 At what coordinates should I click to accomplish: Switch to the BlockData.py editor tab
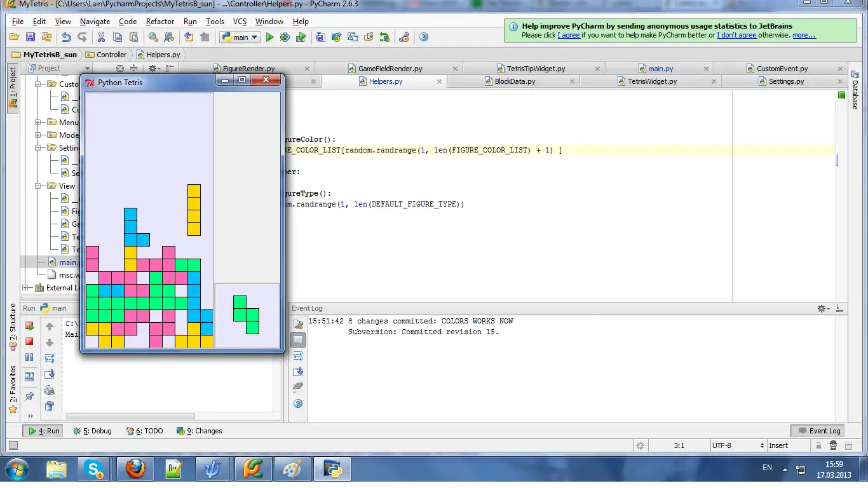pos(515,81)
